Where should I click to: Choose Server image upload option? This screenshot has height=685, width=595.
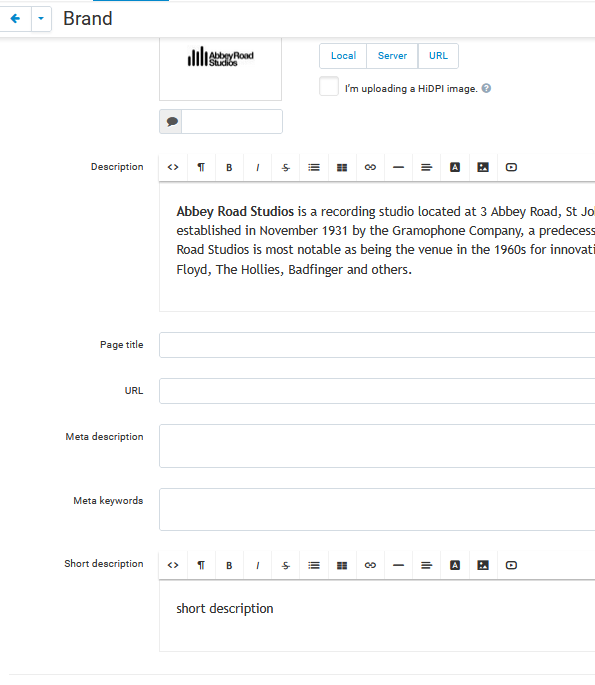point(392,56)
